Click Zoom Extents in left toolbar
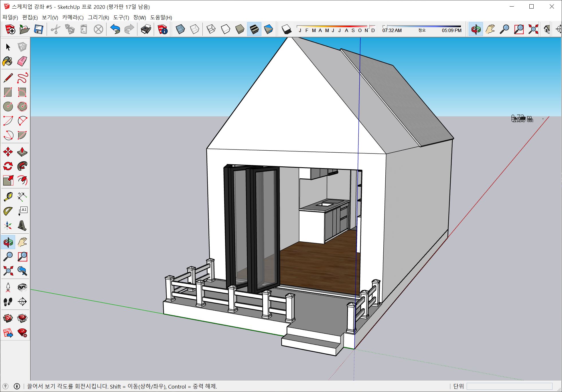The height and width of the screenshot is (392, 562). (x=8, y=271)
